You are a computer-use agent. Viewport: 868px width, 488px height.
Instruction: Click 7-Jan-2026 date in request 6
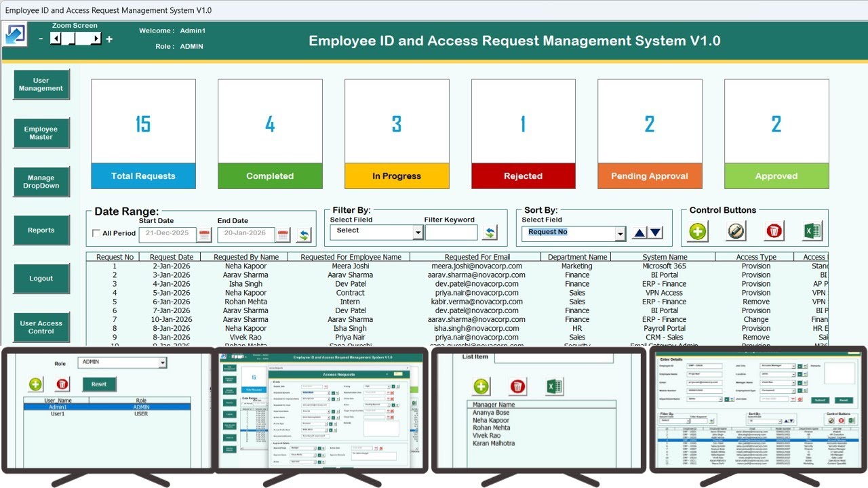pyautogui.click(x=172, y=310)
